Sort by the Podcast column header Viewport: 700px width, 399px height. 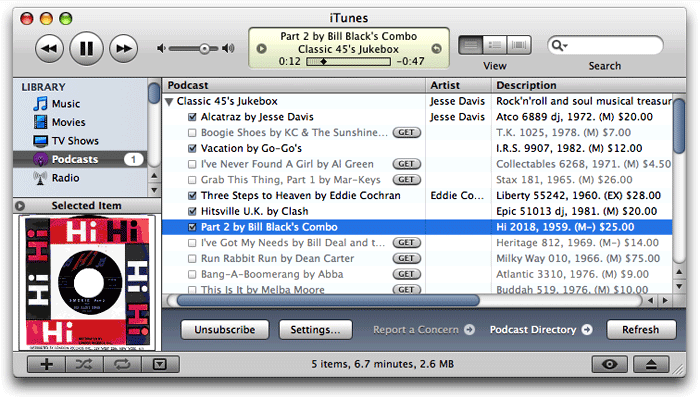pyautogui.click(x=294, y=85)
